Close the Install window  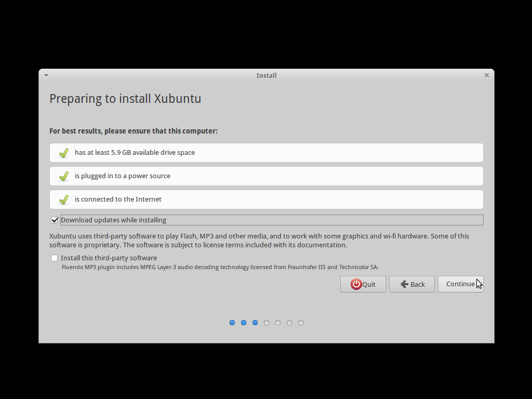click(x=486, y=75)
